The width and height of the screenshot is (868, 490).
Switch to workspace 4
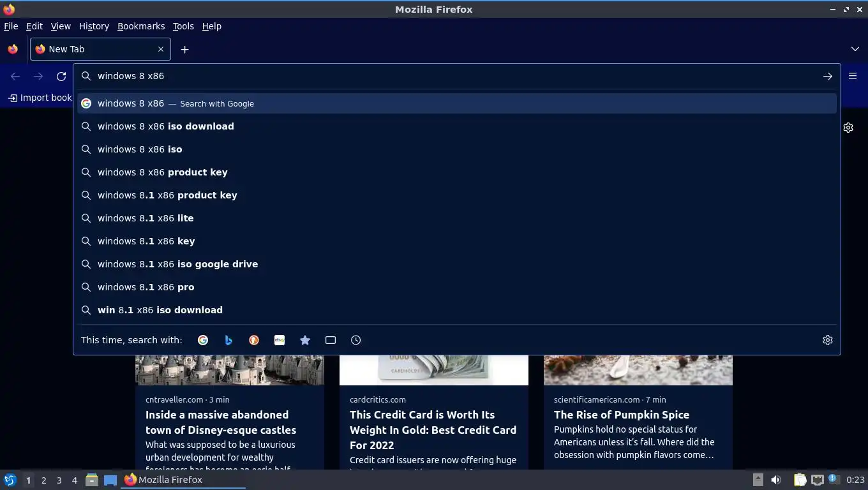[74, 480]
